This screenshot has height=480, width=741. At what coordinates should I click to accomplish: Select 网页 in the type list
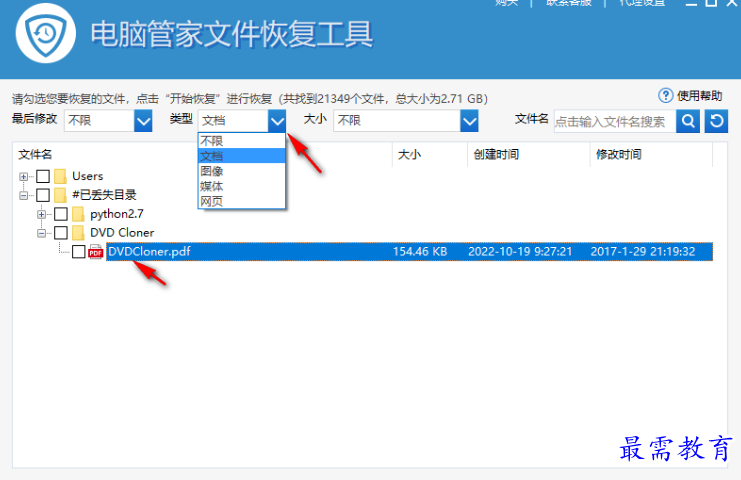coord(241,201)
